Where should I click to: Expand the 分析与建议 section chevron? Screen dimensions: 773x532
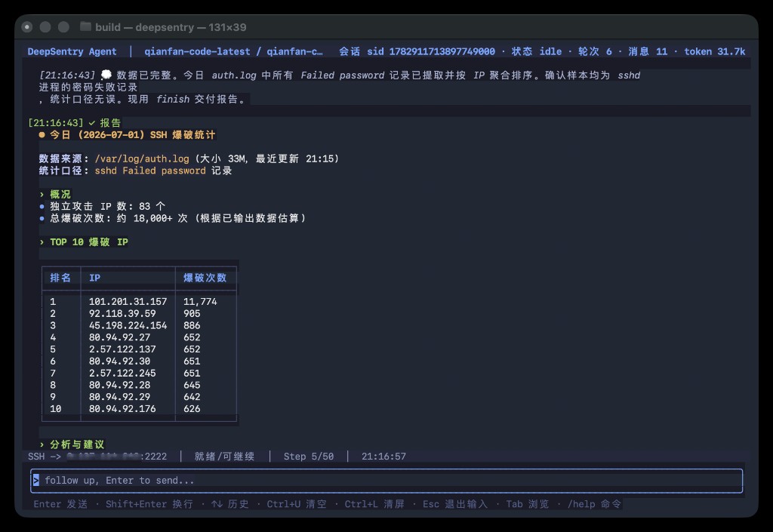tap(42, 444)
